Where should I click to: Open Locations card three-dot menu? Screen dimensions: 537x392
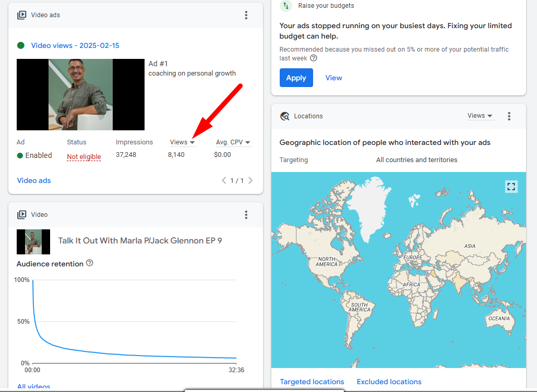(x=509, y=116)
